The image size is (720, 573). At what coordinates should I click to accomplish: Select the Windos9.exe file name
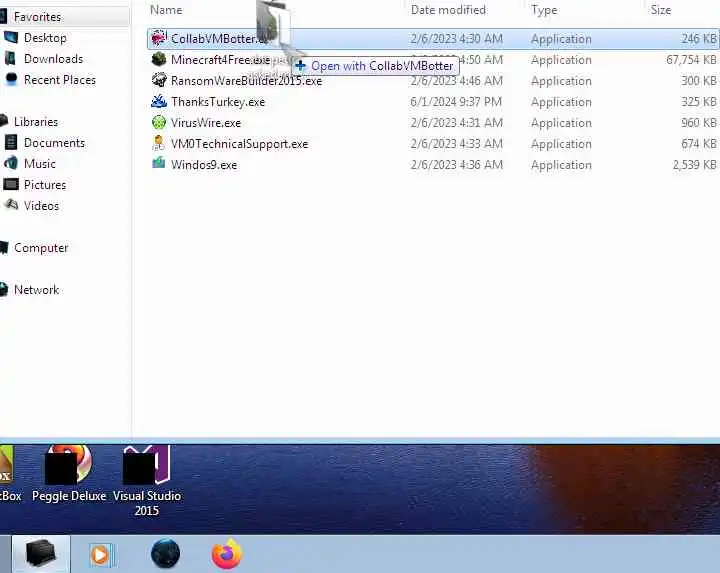pyautogui.click(x=204, y=165)
